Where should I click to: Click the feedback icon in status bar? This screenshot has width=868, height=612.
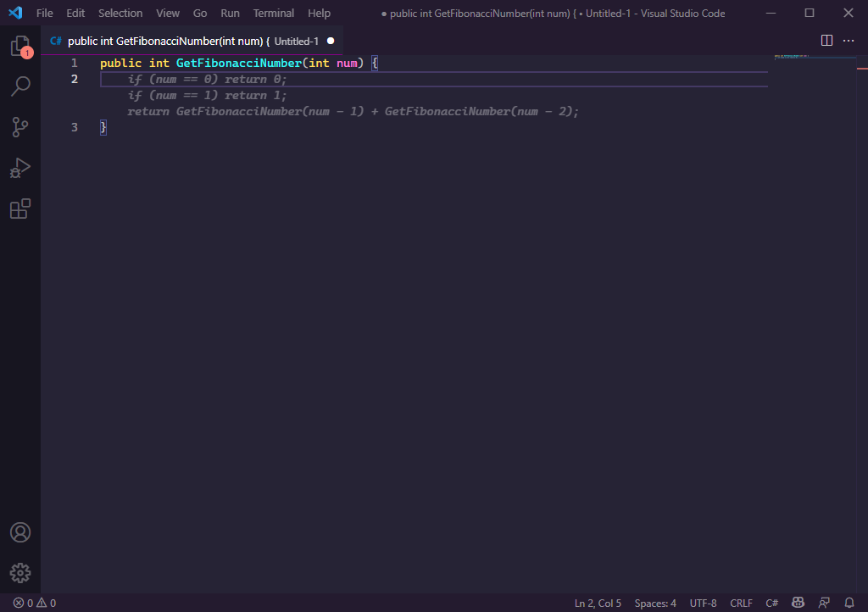coord(824,603)
